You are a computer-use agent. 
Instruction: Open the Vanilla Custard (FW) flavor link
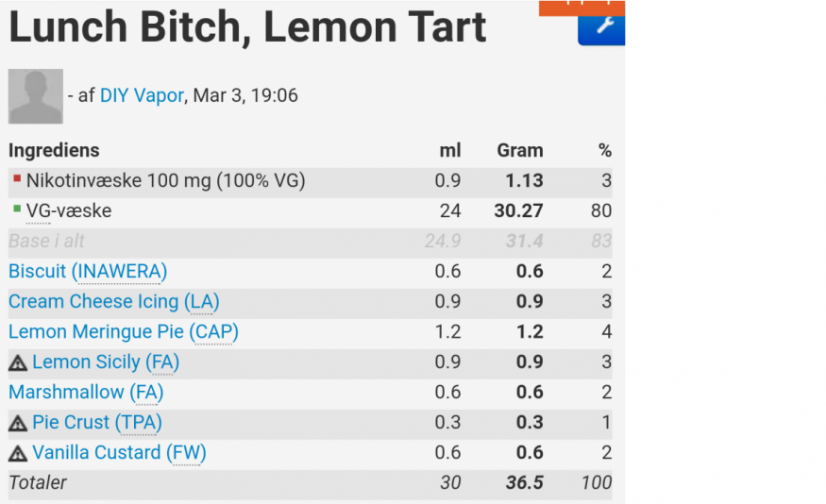point(119,452)
